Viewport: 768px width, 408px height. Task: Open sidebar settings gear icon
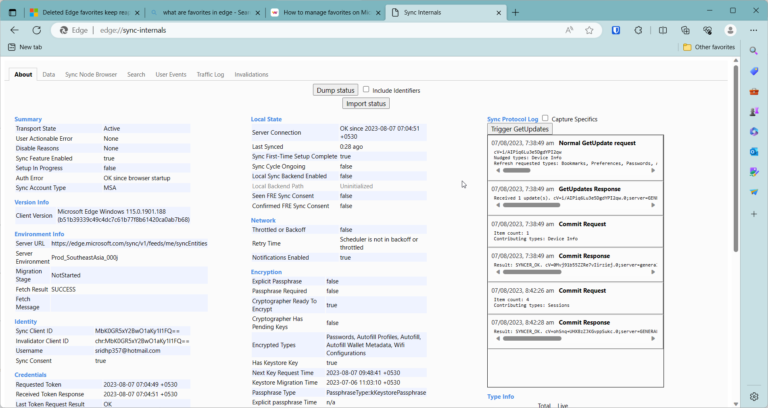coord(754,396)
